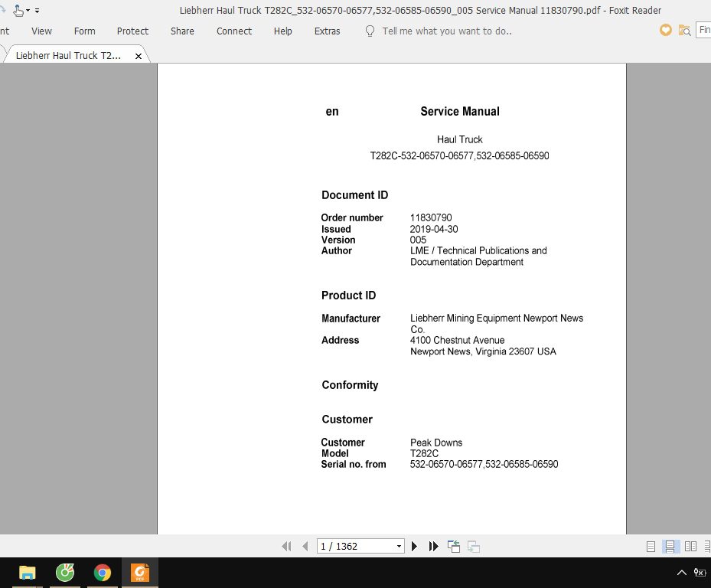The height and width of the screenshot is (588, 711).
Task: Click the address 4100 Chestnut Avenue
Action: [x=458, y=340]
